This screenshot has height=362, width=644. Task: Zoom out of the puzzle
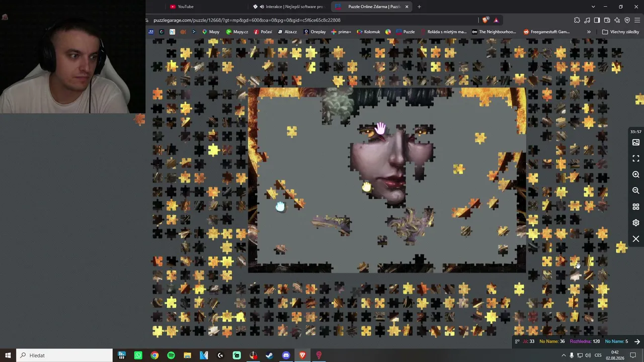coord(636,191)
